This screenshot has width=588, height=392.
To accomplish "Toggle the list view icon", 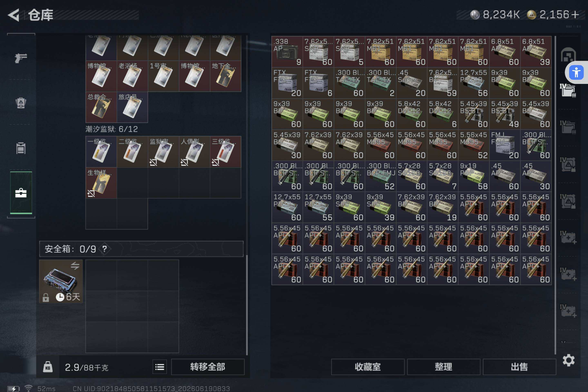I will point(160,367).
